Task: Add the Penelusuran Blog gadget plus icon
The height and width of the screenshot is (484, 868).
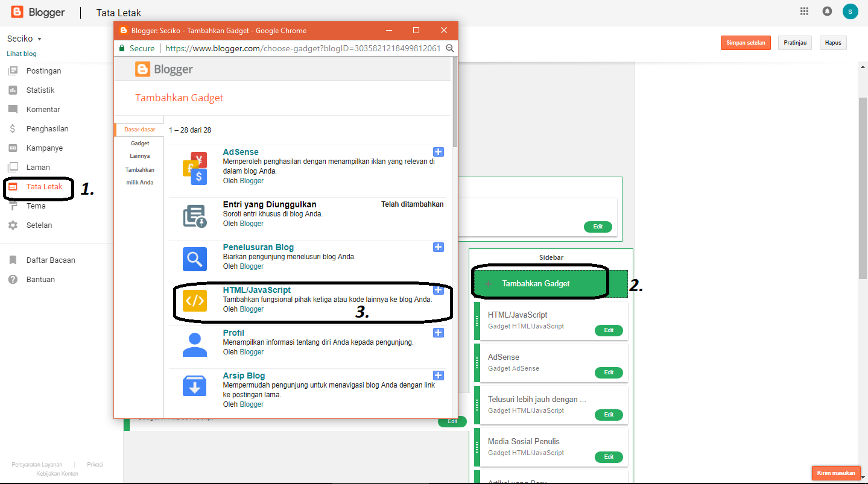Action: [x=439, y=247]
